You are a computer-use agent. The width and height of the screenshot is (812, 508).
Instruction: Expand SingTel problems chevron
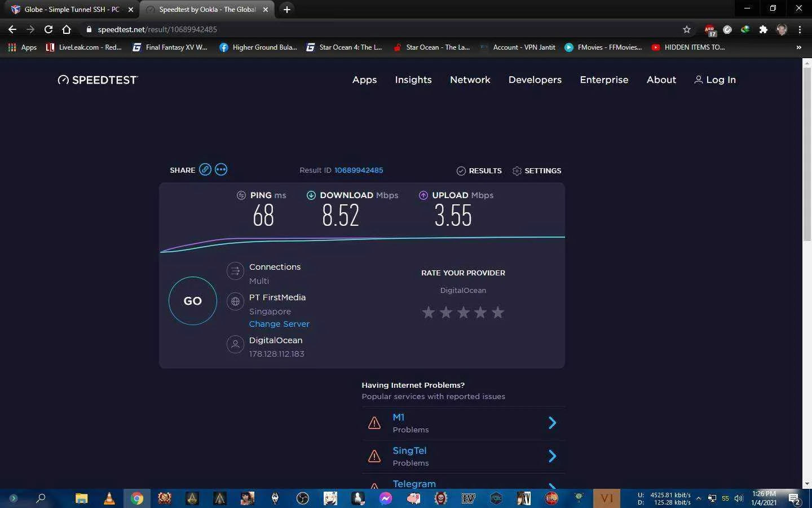tap(553, 456)
